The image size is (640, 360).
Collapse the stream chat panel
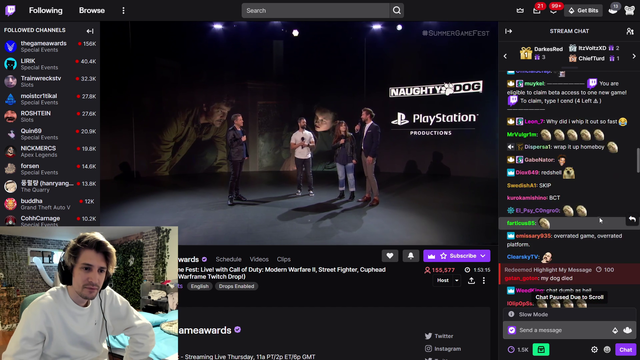click(509, 31)
